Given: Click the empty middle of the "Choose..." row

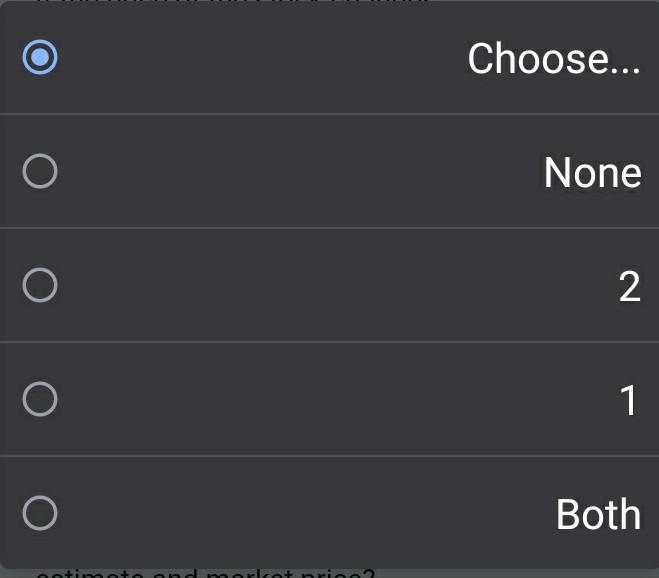Looking at the screenshot, I should [260, 57].
